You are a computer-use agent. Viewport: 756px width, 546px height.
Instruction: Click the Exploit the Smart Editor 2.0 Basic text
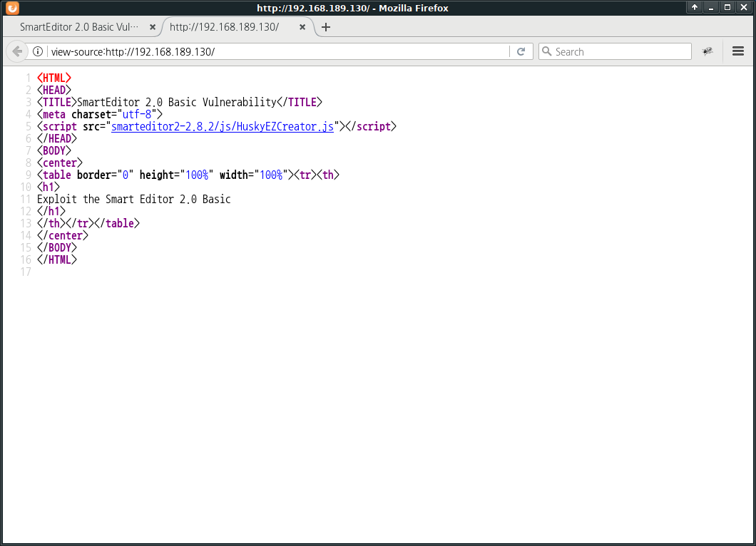pyautogui.click(x=134, y=199)
